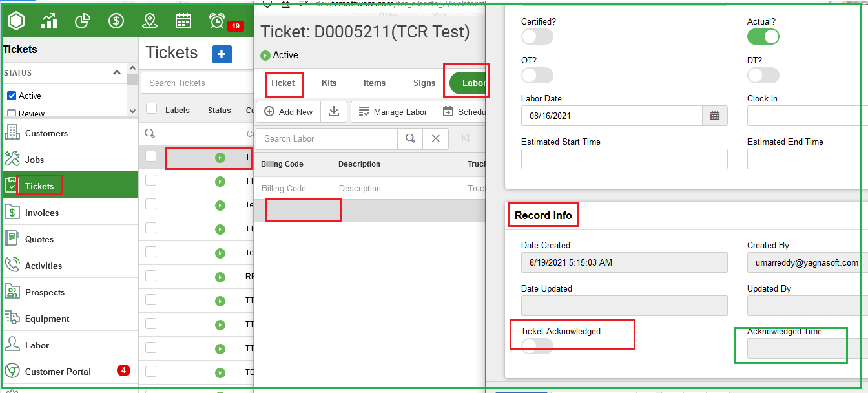Sort labor by Description column header

click(x=359, y=164)
